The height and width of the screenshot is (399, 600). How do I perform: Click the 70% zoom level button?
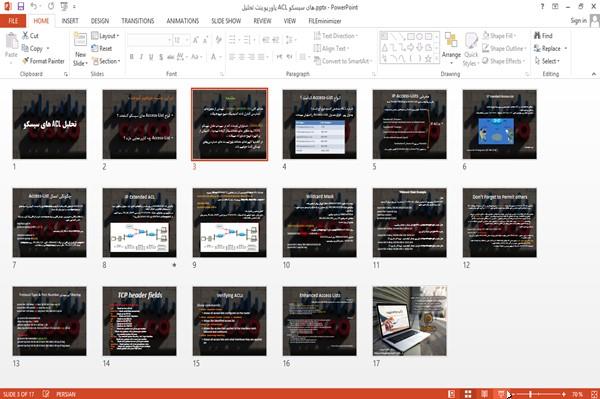(577, 394)
